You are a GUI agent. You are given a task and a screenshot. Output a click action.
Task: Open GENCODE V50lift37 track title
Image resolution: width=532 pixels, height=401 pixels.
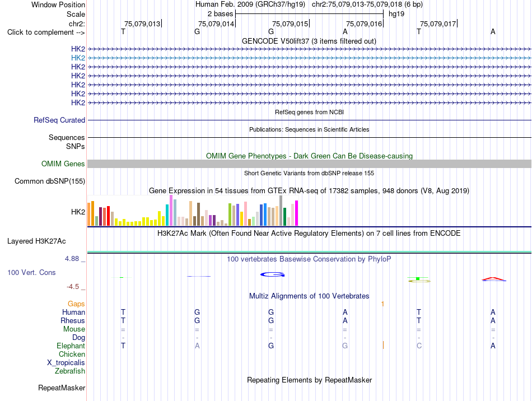309,41
